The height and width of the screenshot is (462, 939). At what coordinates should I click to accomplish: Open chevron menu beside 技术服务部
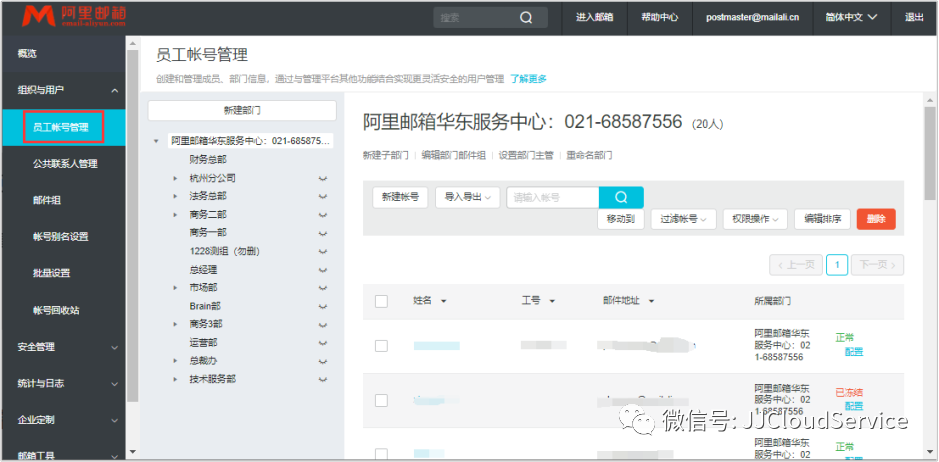click(x=324, y=379)
